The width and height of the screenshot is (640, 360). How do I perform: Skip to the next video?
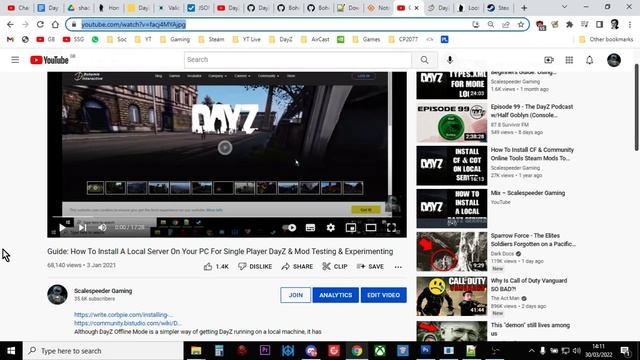(x=82, y=227)
